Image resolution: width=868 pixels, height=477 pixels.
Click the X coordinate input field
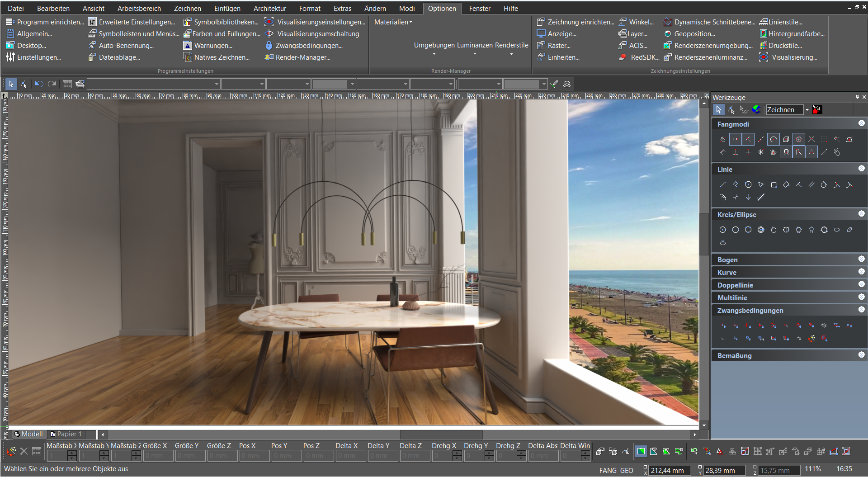pos(669,470)
